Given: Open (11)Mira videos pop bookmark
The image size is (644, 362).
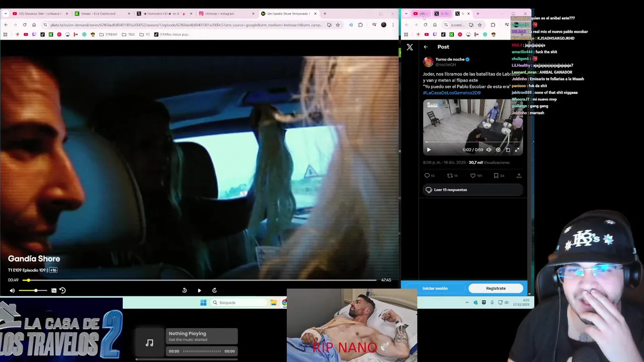Looking at the screenshot, I should pos(172,35).
